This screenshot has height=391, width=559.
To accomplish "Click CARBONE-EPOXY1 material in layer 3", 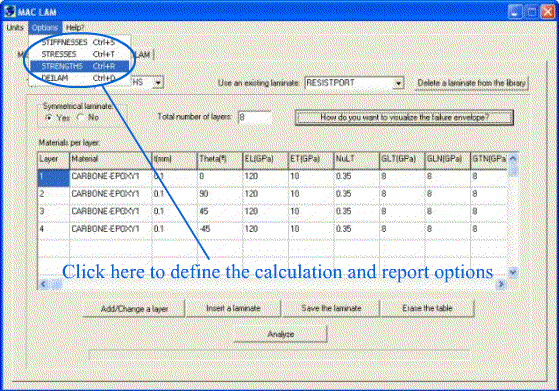I will [x=111, y=213].
